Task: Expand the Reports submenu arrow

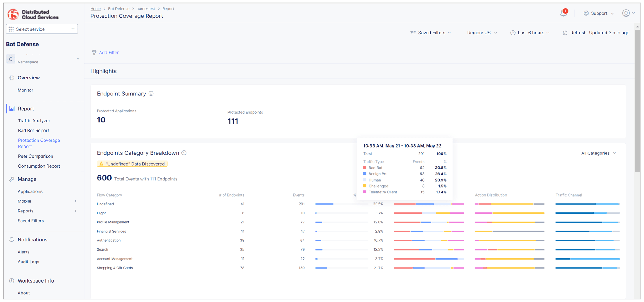Action: (x=75, y=211)
